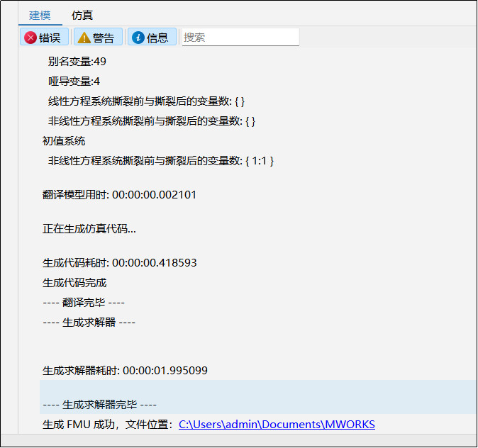Click the 搜索 search field
Screen dimensions: 478x448
[240, 37]
